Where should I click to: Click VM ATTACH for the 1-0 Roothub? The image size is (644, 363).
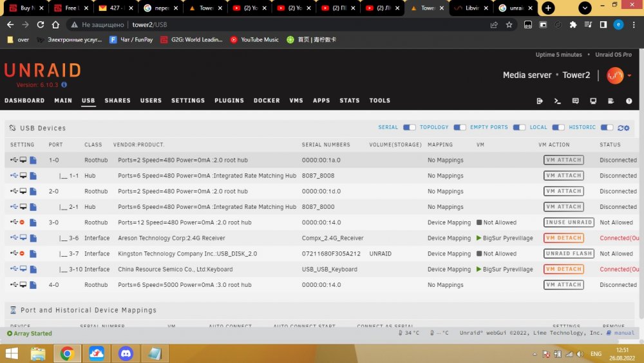[x=563, y=160]
